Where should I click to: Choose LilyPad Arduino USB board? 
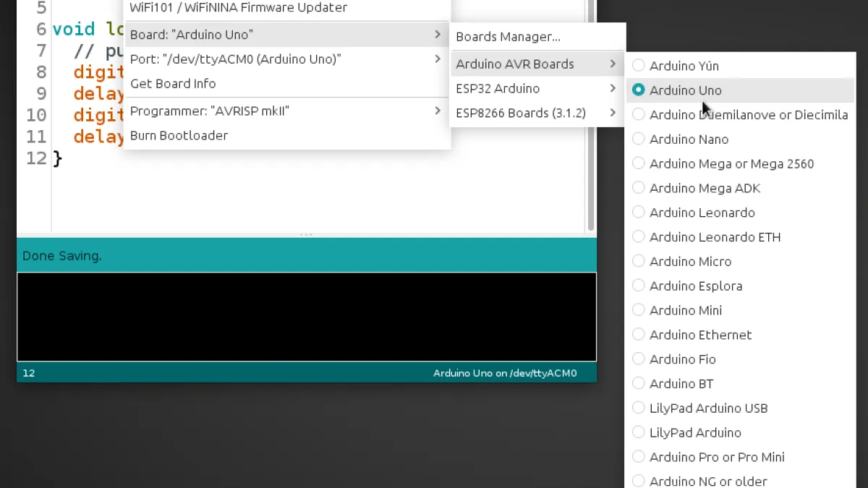point(739,408)
